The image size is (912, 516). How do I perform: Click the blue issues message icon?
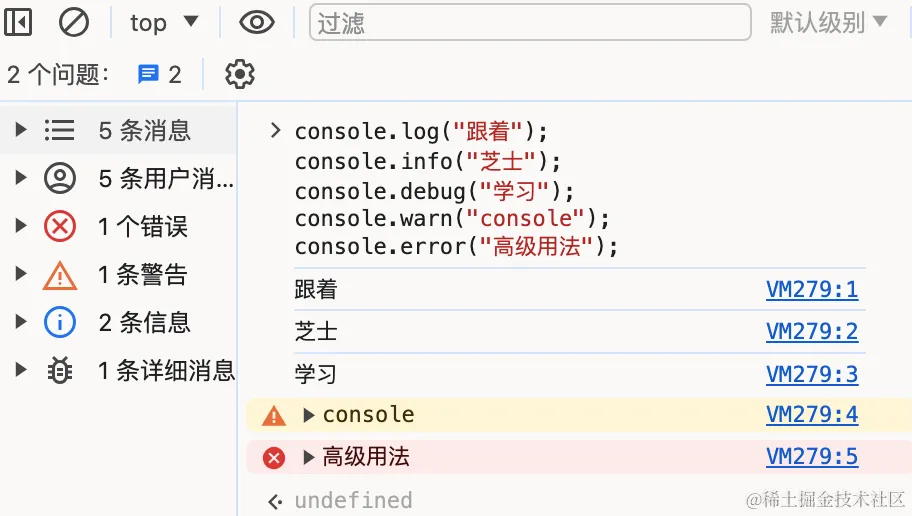[x=148, y=74]
